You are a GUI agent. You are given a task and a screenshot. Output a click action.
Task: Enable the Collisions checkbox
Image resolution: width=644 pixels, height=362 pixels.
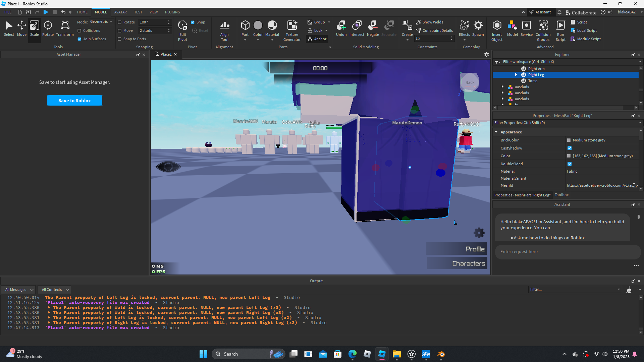point(79,31)
